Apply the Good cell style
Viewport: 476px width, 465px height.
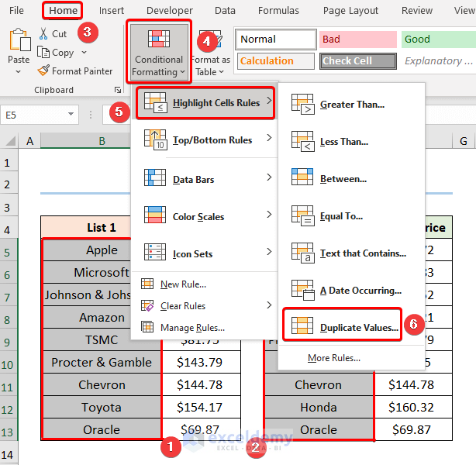coord(438,40)
